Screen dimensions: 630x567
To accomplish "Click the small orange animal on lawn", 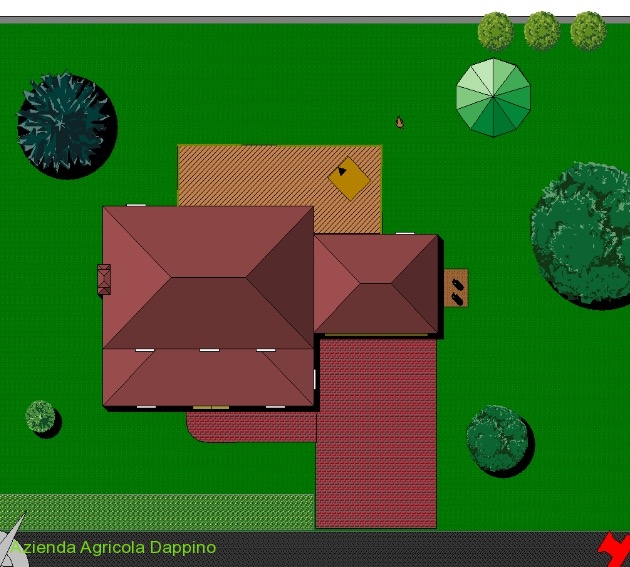I will click(x=399, y=122).
